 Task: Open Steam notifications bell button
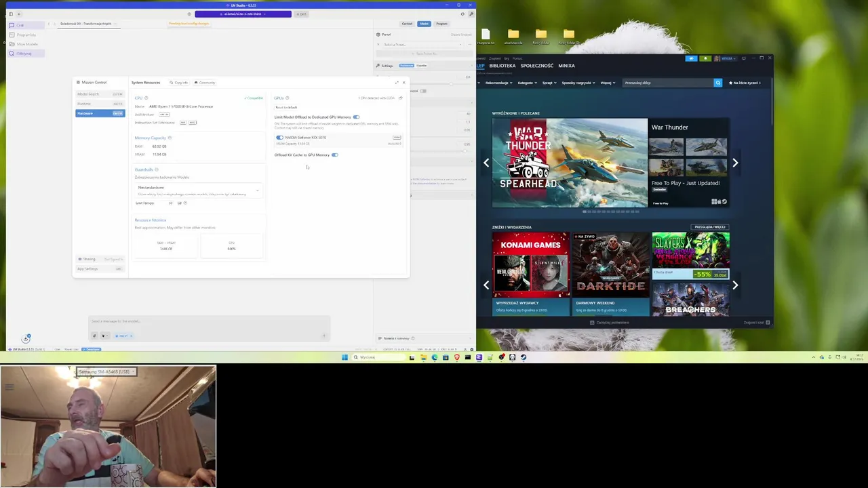[705, 58]
